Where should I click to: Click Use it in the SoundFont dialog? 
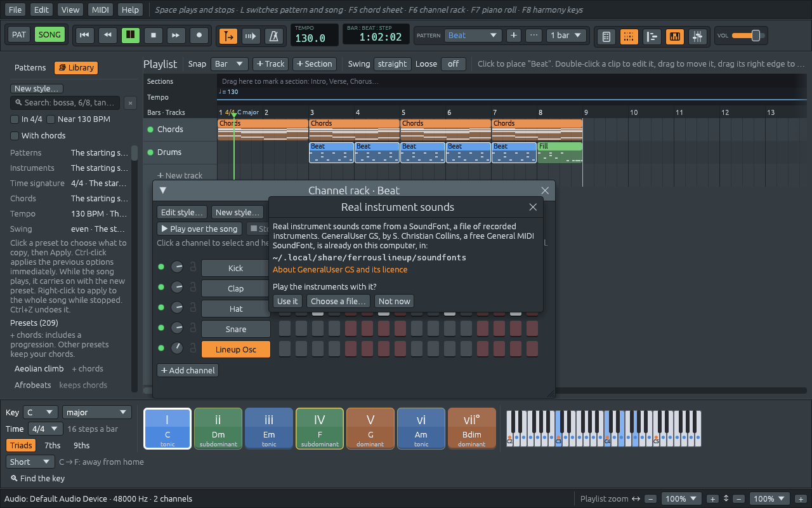click(x=287, y=301)
